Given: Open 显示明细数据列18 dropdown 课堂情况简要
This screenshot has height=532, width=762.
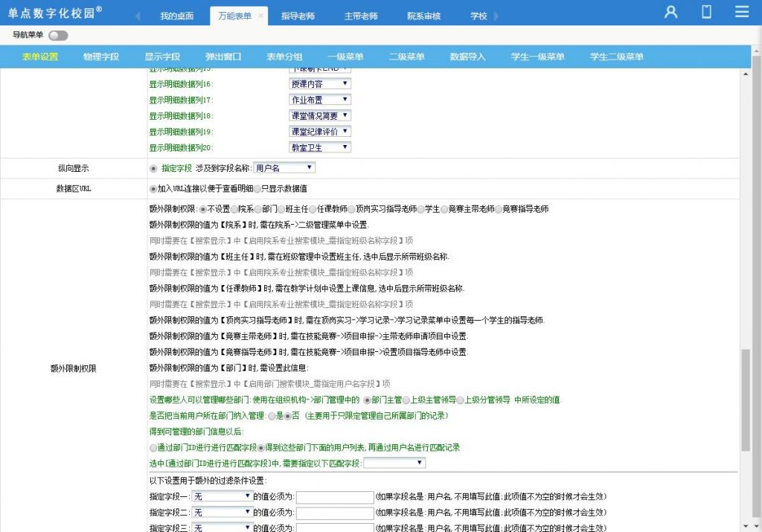Looking at the screenshot, I should click(x=320, y=115).
